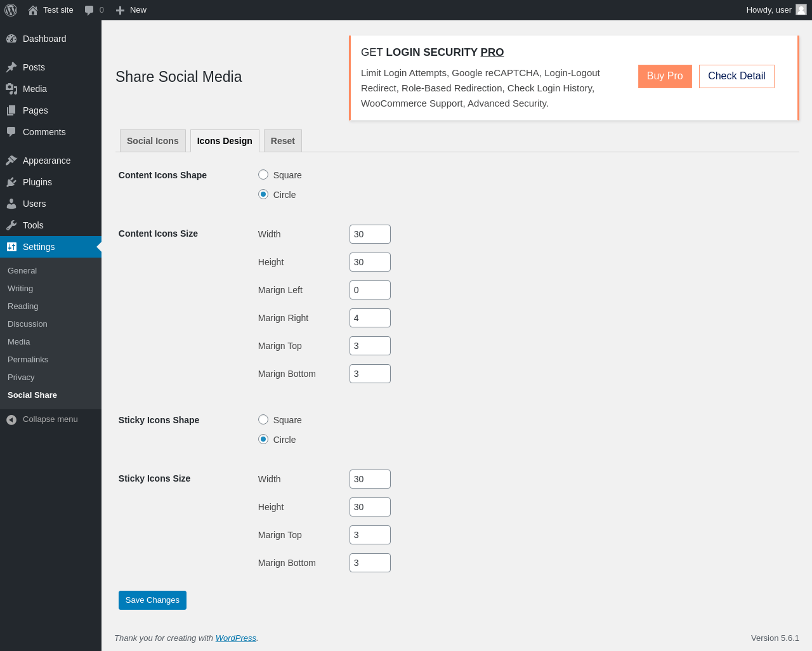Open the Plugins menu
The image size is (812, 651).
pos(51,182)
